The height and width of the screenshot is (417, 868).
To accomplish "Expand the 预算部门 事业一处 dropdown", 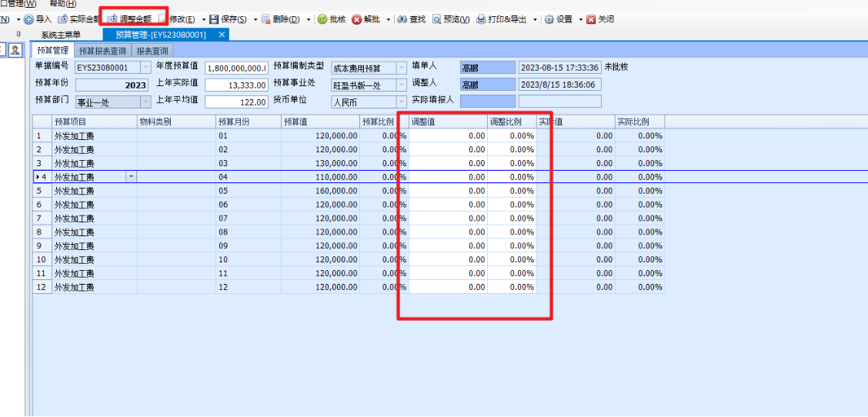I will pyautogui.click(x=145, y=102).
